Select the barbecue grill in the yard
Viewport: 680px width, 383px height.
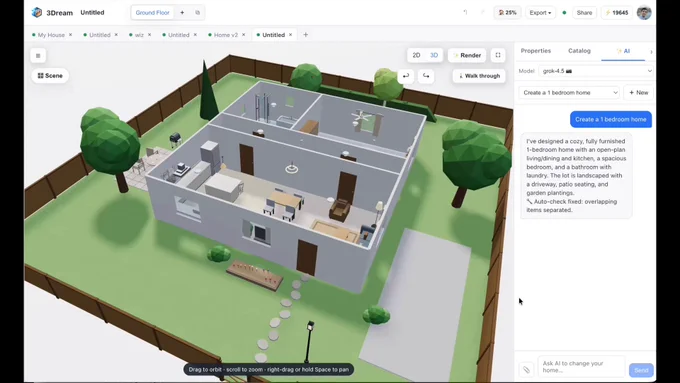175,139
